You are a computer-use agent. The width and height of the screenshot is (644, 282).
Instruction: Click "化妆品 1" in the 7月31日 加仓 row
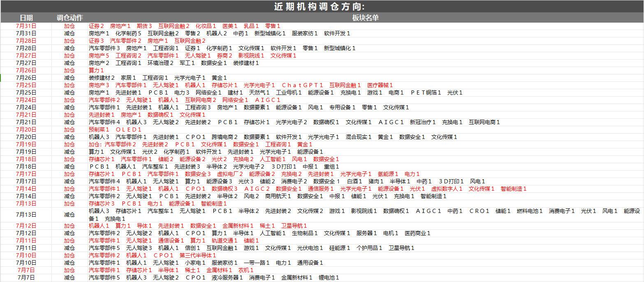pyautogui.click(x=206, y=26)
